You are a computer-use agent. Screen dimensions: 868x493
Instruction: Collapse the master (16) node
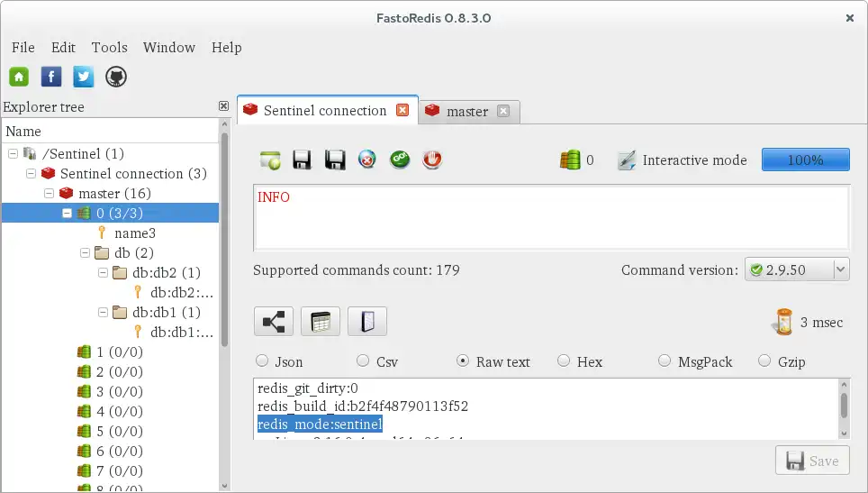[x=50, y=193]
